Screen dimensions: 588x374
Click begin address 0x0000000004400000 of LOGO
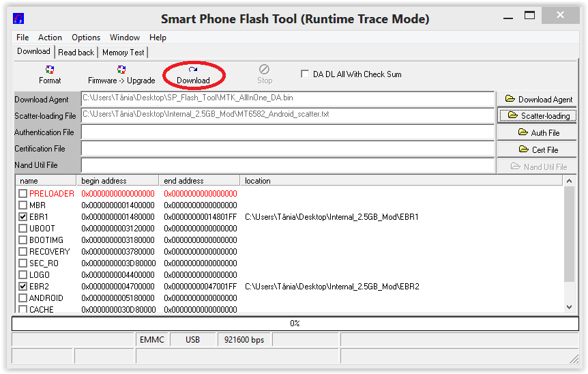pos(118,275)
